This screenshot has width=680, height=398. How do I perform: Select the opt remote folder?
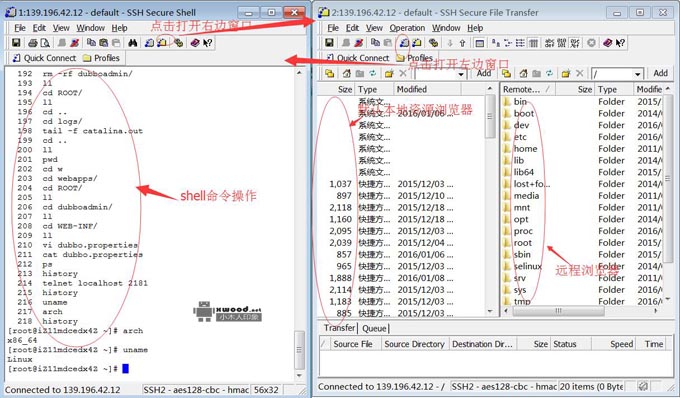click(x=521, y=219)
